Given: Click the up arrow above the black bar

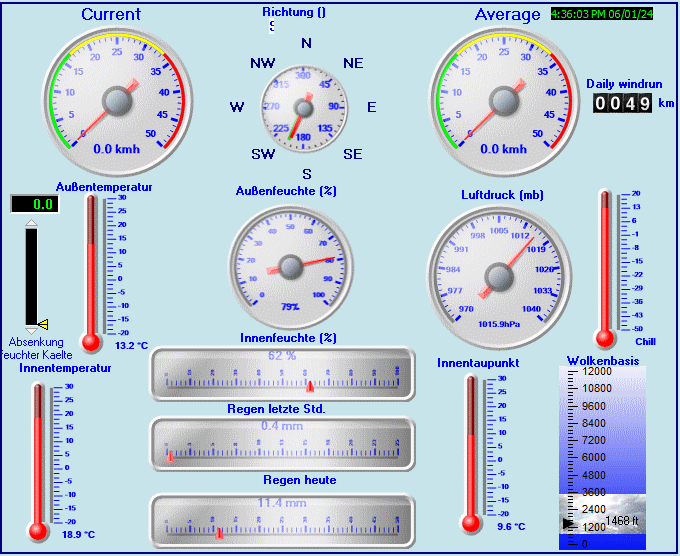Looking at the screenshot, I should pyautogui.click(x=32, y=222).
